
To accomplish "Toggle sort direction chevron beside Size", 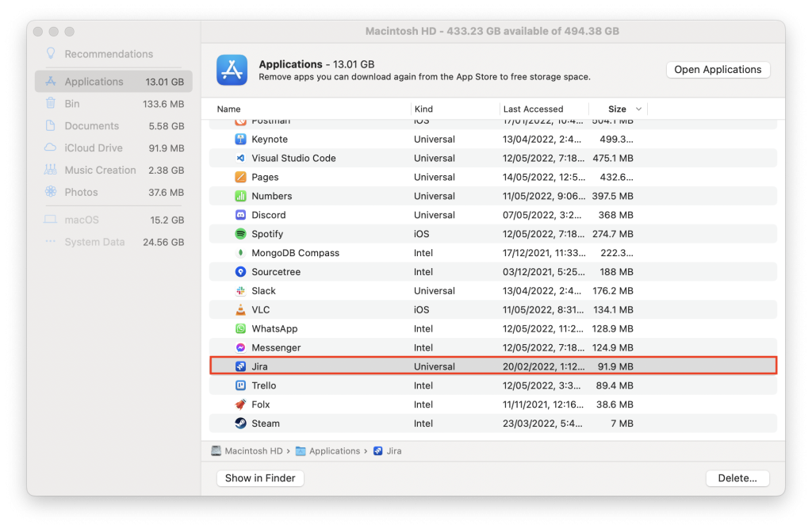I will [x=638, y=109].
